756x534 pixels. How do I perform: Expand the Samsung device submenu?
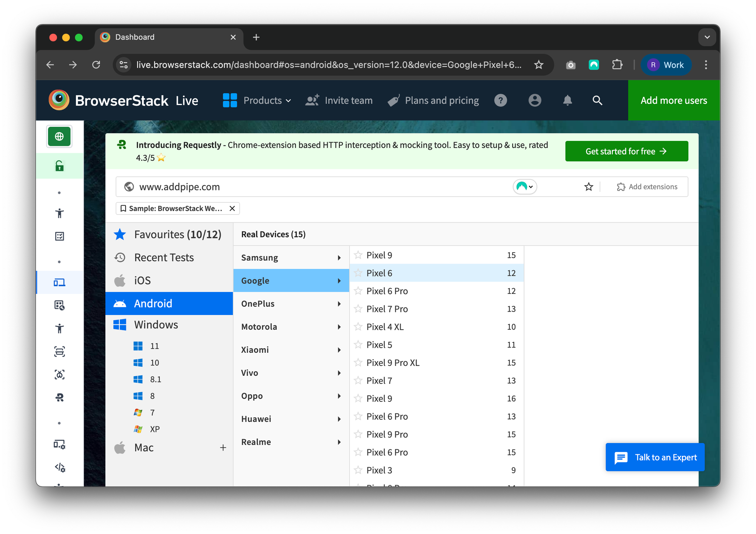[291, 257]
